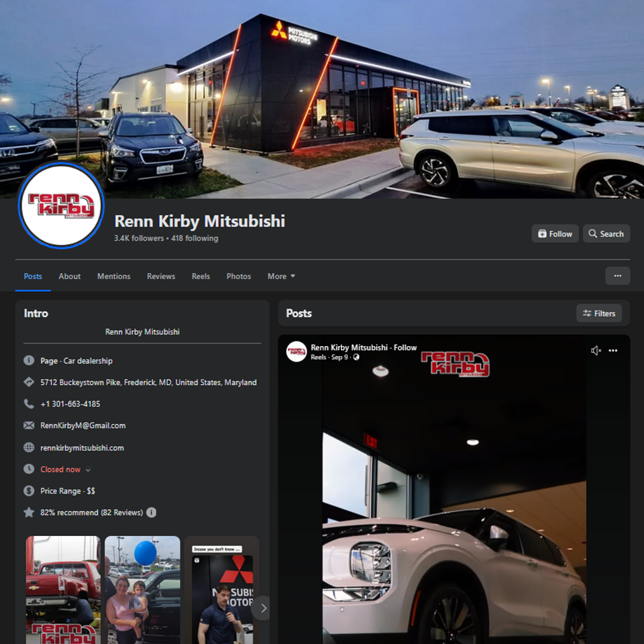Click the reviews star icon
644x644 pixels.
[x=29, y=512]
